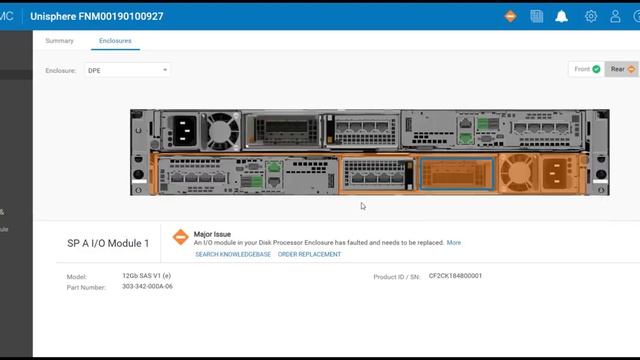Click the model value 12Gb SAS V1 (e)

click(x=147, y=276)
